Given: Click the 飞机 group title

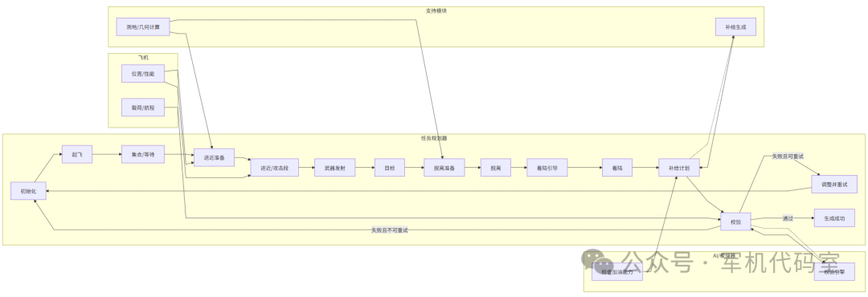Looking at the screenshot, I should point(143,57).
